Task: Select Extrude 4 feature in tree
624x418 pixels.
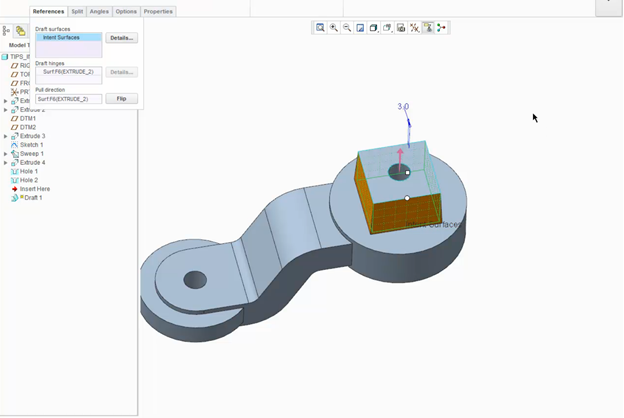Action: [x=32, y=162]
